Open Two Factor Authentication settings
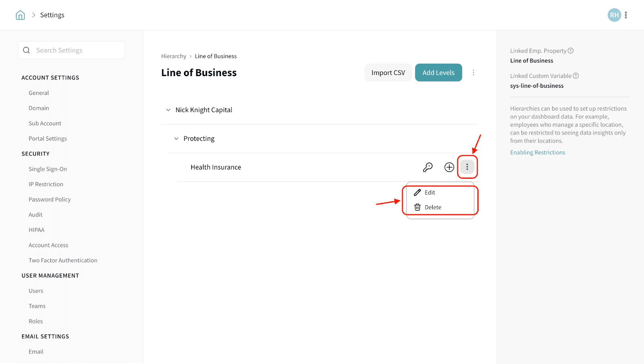 pyautogui.click(x=63, y=261)
